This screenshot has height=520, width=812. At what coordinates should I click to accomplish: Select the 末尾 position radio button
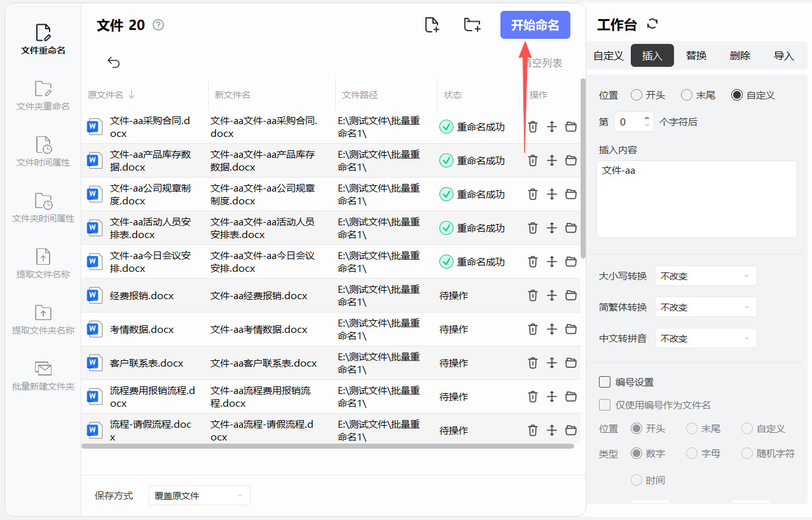click(x=687, y=95)
